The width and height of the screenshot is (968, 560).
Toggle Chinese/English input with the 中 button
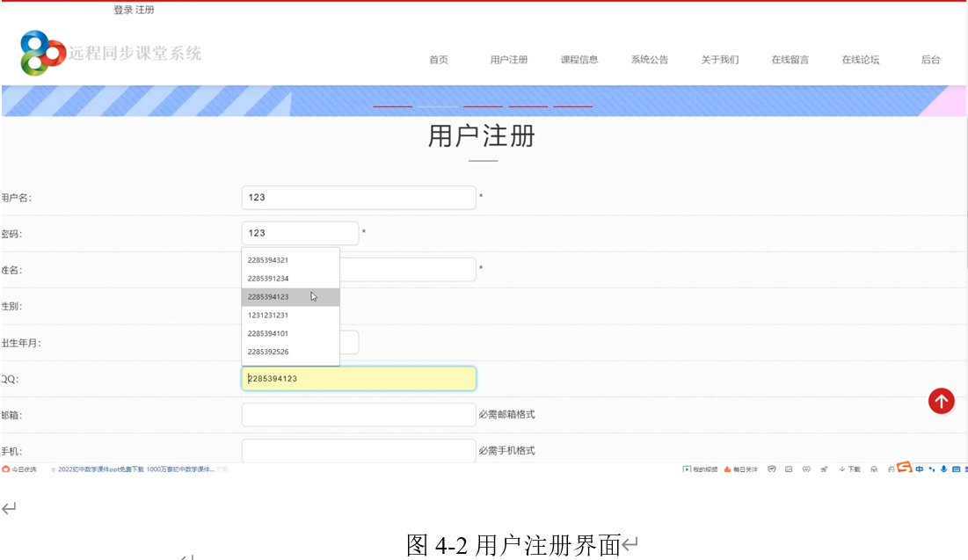pos(919,469)
